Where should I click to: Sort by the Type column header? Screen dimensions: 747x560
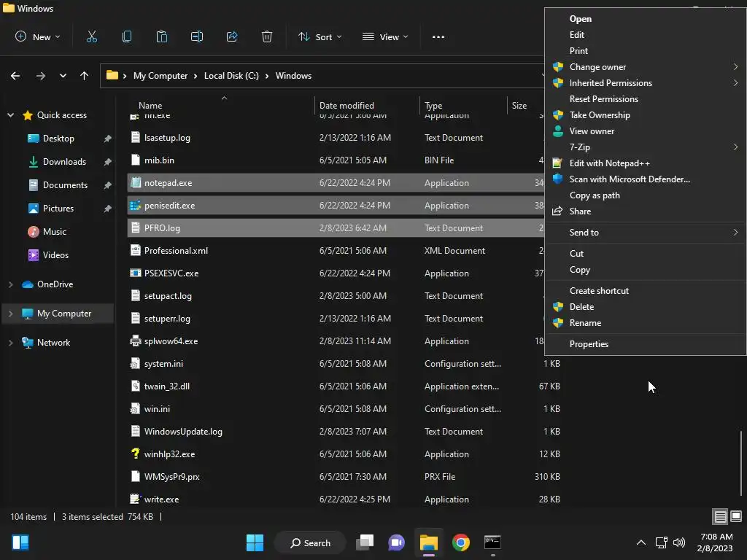(463, 105)
